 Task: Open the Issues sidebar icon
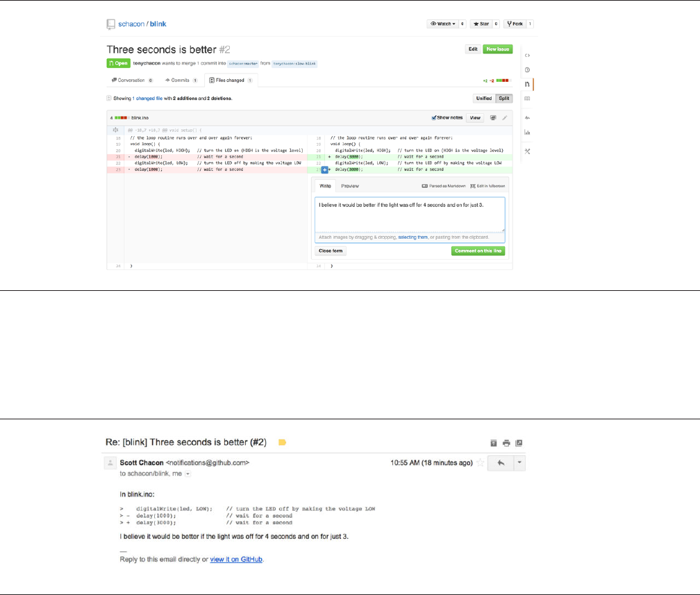point(527,69)
